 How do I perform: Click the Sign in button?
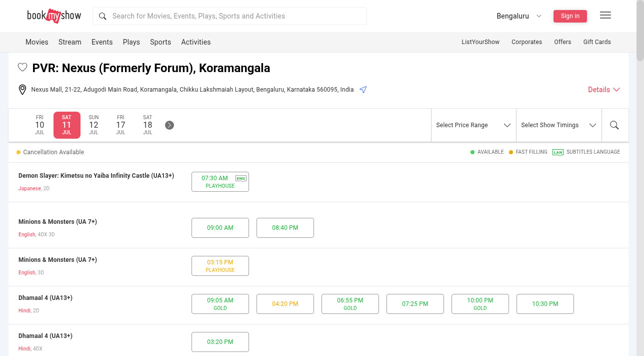pyautogui.click(x=570, y=16)
